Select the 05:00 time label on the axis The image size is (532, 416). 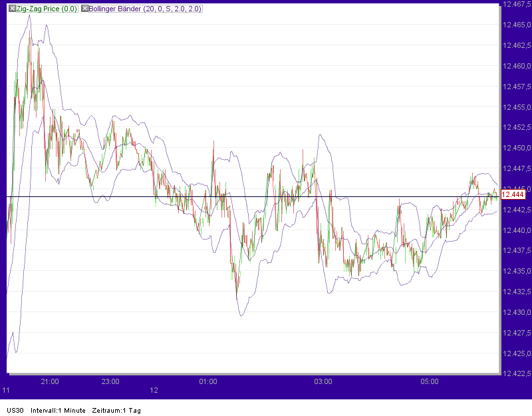[x=429, y=382]
